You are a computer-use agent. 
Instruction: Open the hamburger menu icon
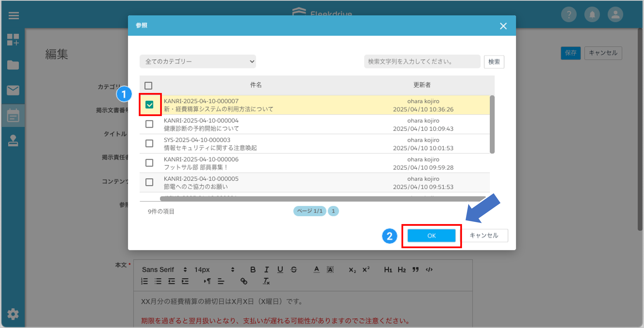point(14,16)
